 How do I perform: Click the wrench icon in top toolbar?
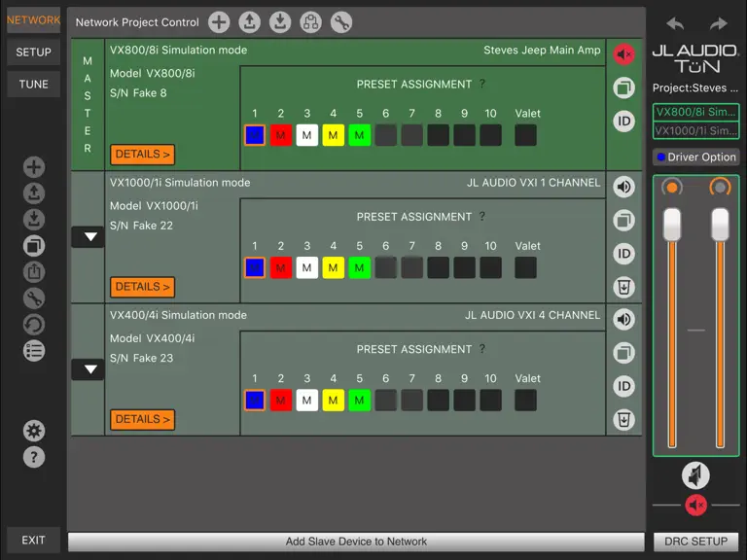pyautogui.click(x=341, y=22)
